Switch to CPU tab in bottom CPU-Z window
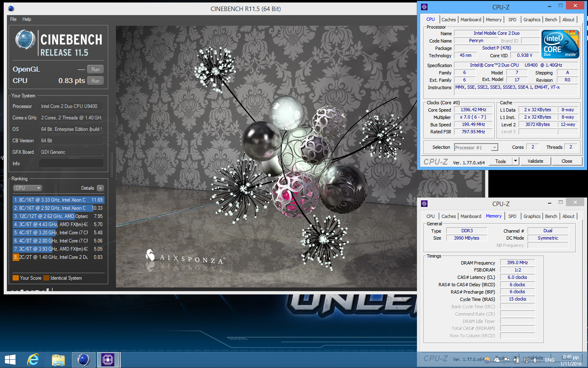The image size is (588, 368). click(x=430, y=216)
